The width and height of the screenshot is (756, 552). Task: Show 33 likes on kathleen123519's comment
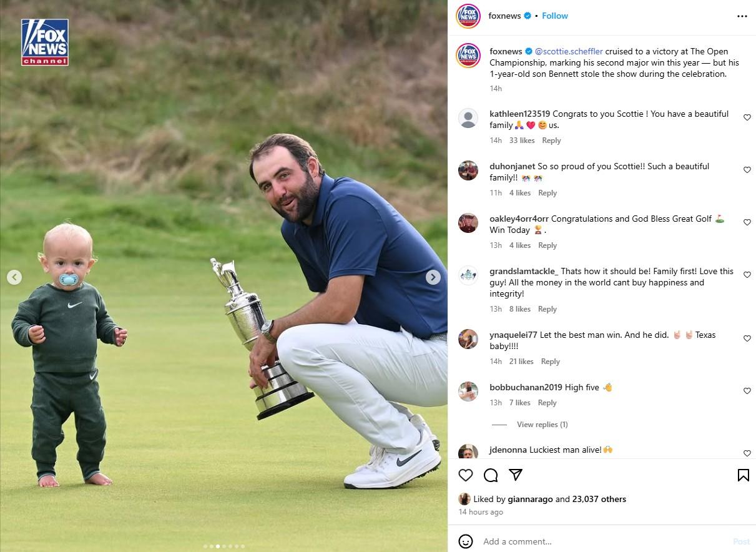click(522, 140)
